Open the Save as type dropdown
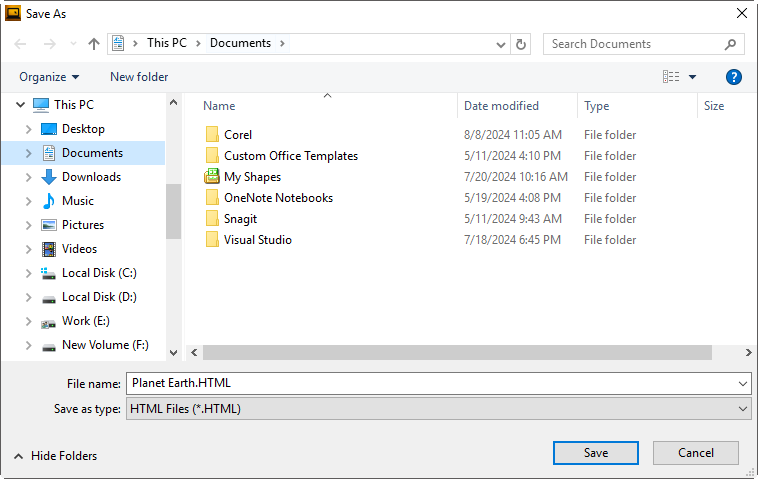Screen dimensions: 758x479 coord(438,409)
